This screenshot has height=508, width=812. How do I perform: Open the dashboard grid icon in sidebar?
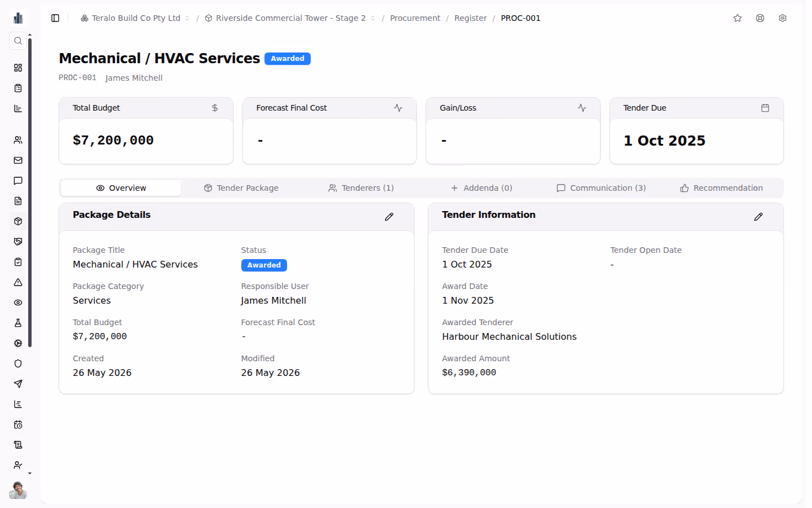[x=18, y=68]
